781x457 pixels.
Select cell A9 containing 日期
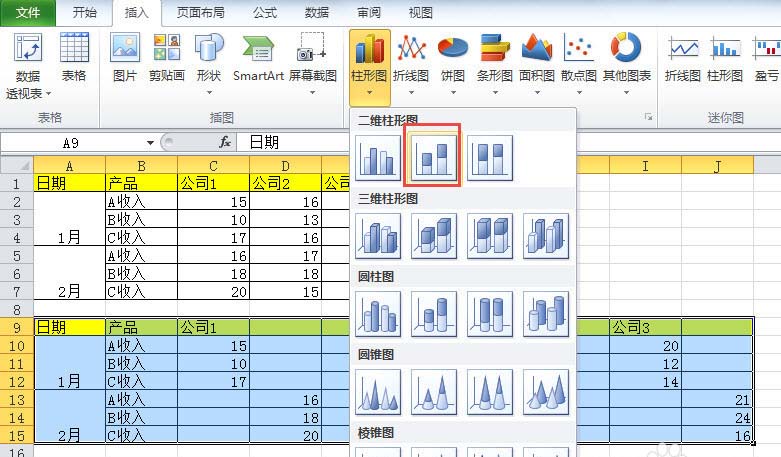[x=69, y=327]
